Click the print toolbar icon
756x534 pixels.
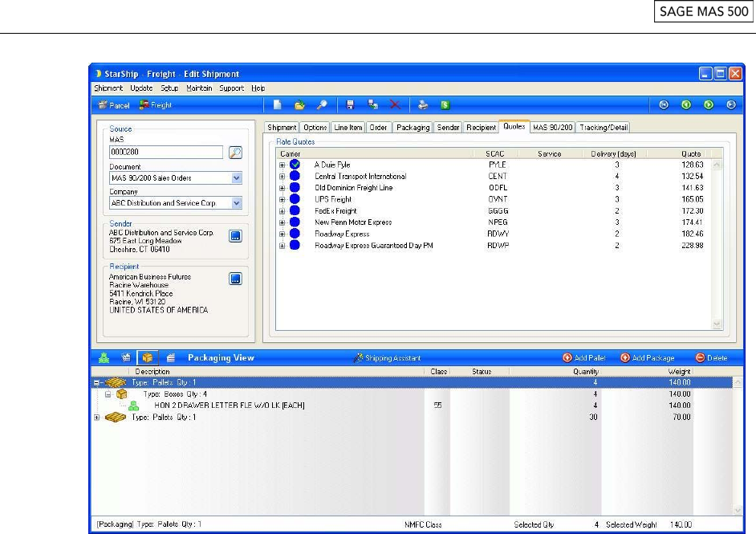[x=423, y=105]
